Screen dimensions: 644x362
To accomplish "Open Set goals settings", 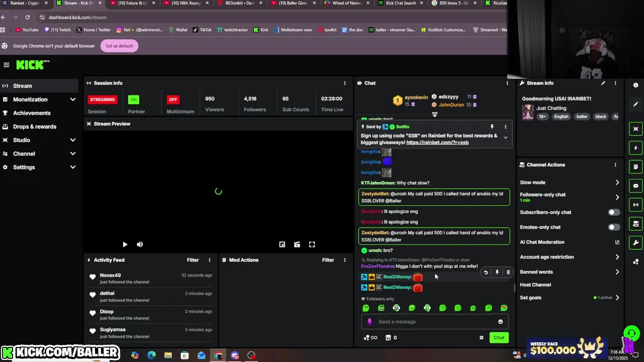I will [570, 298].
